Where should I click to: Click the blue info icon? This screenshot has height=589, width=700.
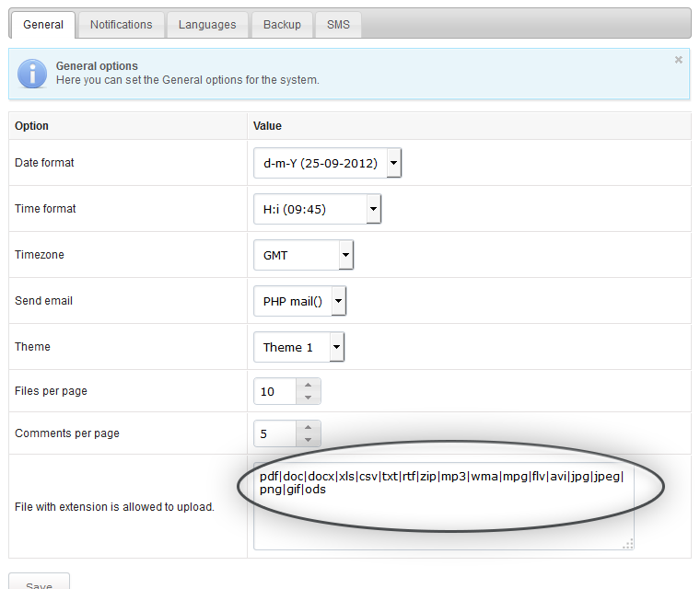pos(32,74)
